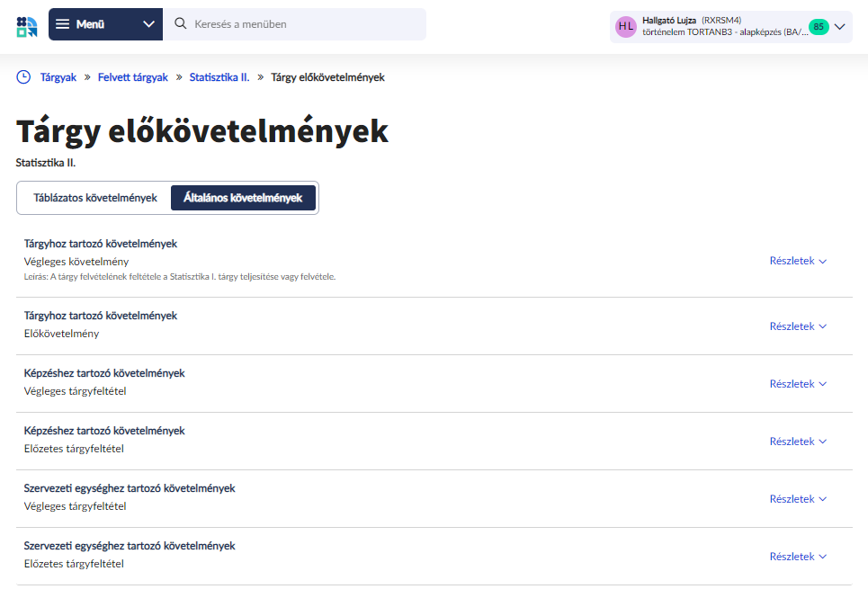Screen dimensions: 868x598
Task: Open the green 85 notification badge
Action: pyautogui.click(x=819, y=27)
